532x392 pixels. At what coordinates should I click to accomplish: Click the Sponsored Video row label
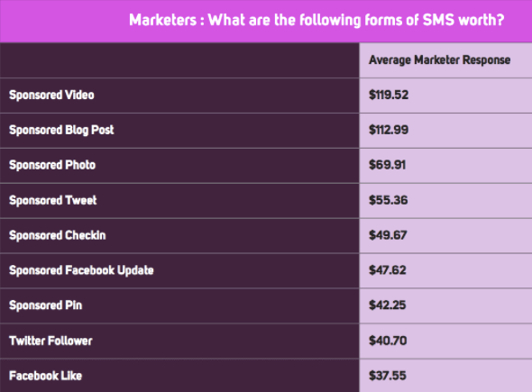(x=51, y=95)
